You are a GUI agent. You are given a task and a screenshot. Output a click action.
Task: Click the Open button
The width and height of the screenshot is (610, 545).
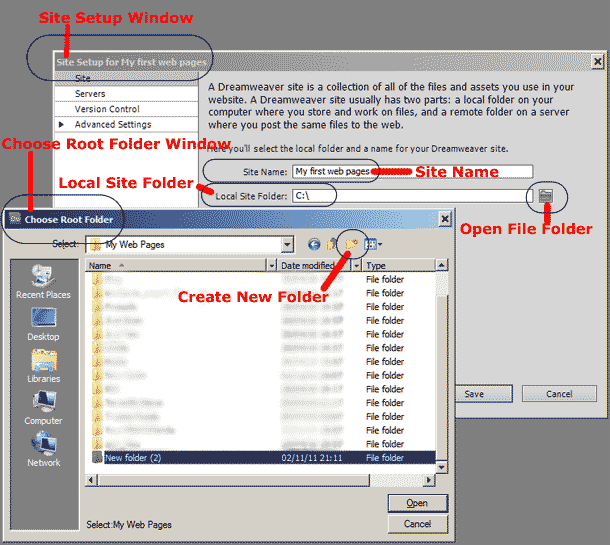click(x=418, y=503)
